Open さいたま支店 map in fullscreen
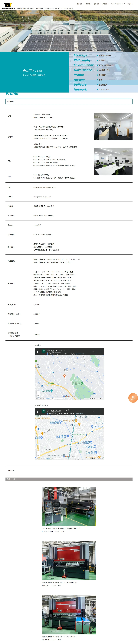The image size is (138, 644). pyautogui.click(x=100, y=412)
